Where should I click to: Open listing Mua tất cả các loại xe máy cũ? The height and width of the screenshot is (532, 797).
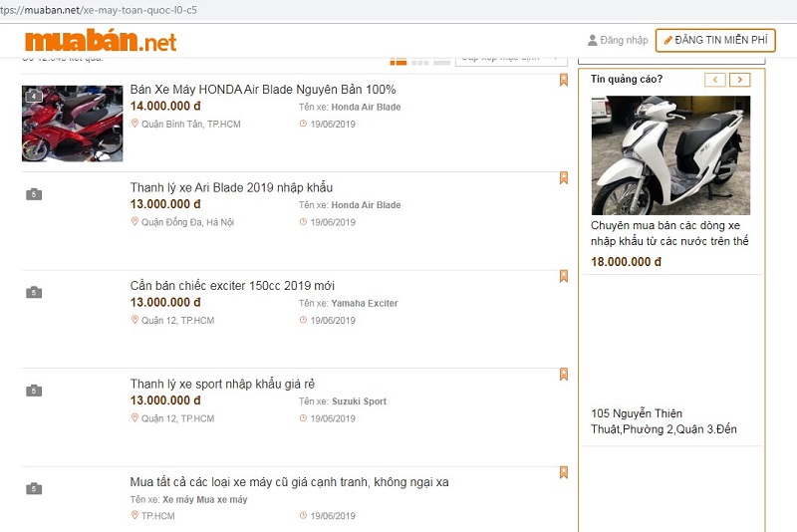289,482
